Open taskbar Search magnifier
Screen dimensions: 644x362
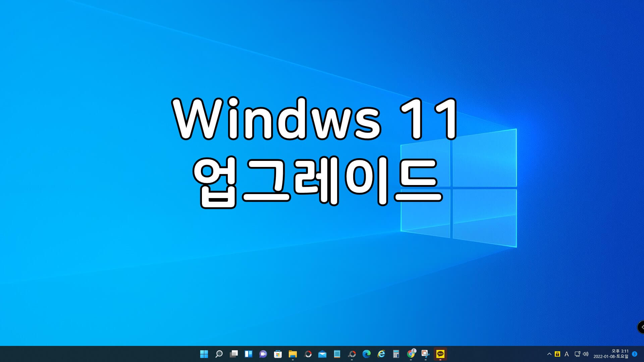[x=219, y=354]
